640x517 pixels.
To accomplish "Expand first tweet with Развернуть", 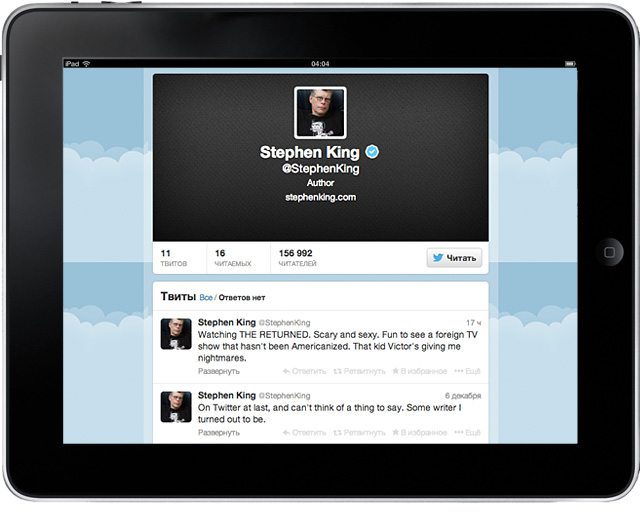I will pyautogui.click(x=219, y=371).
